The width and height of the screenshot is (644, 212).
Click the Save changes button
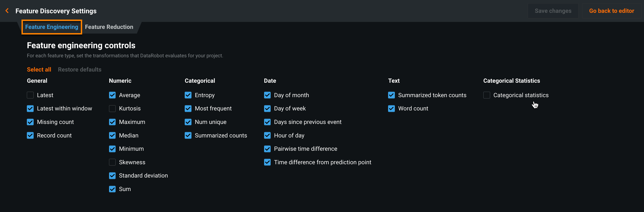click(x=553, y=11)
